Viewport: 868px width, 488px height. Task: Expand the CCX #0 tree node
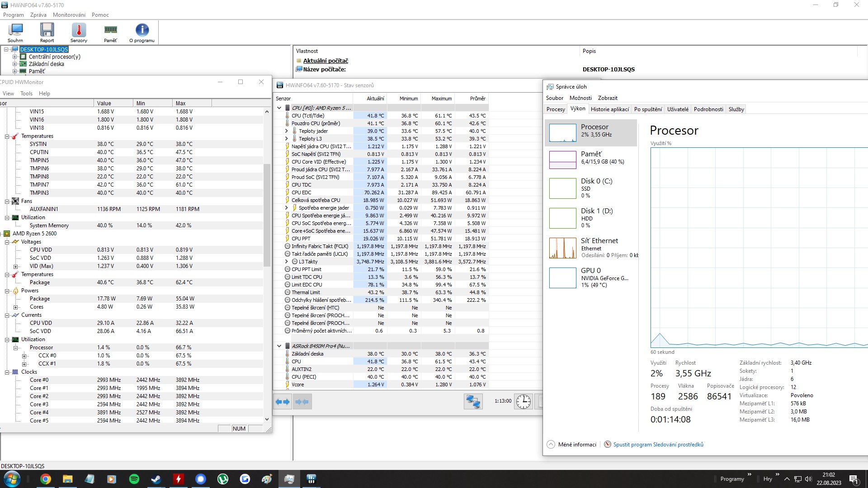tap(24, 356)
